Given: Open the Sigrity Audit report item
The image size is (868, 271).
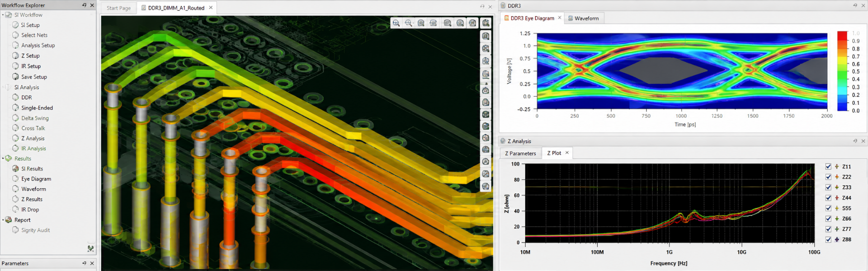Looking at the screenshot, I should tap(35, 230).
